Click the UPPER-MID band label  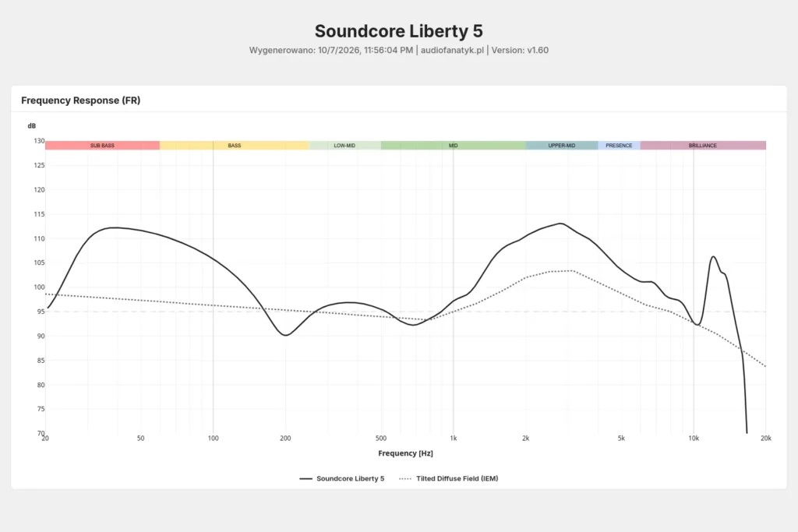[x=562, y=146]
